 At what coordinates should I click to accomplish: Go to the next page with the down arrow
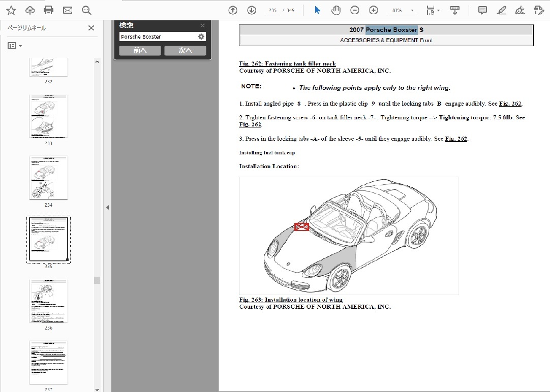point(252,10)
